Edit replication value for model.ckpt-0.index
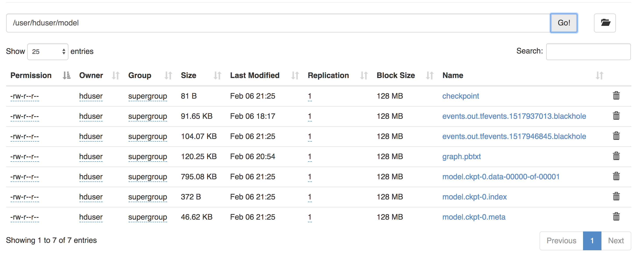Image resolution: width=644 pixels, height=263 pixels. (309, 197)
